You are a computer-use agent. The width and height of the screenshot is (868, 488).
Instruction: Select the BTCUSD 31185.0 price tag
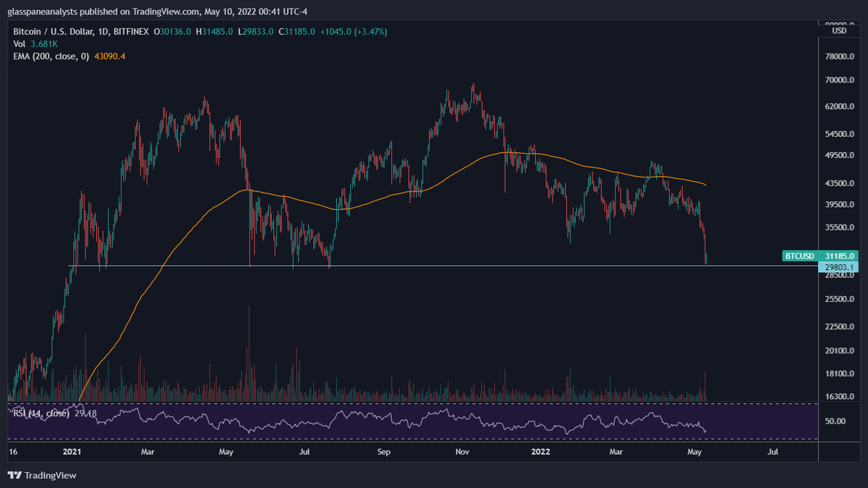[820, 256]
